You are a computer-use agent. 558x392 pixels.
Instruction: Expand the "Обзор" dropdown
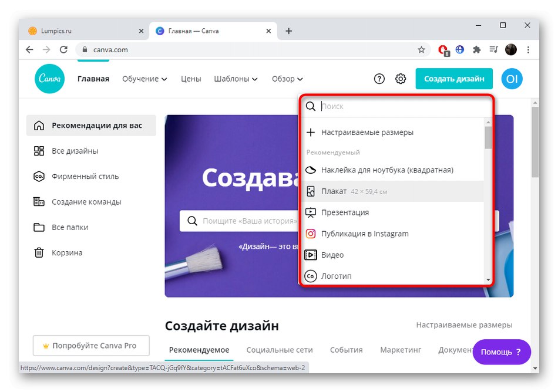pos(287,78)
